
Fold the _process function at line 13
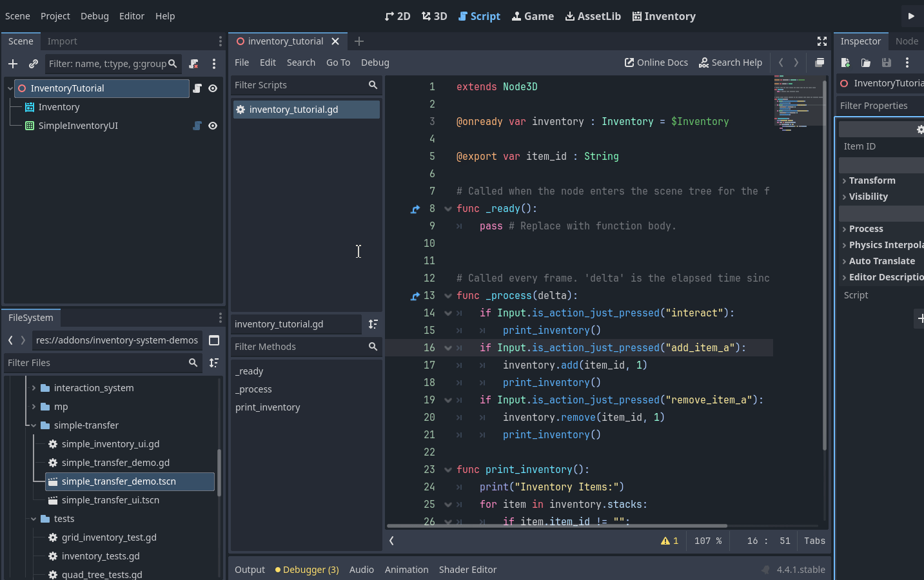coord(448,296)
